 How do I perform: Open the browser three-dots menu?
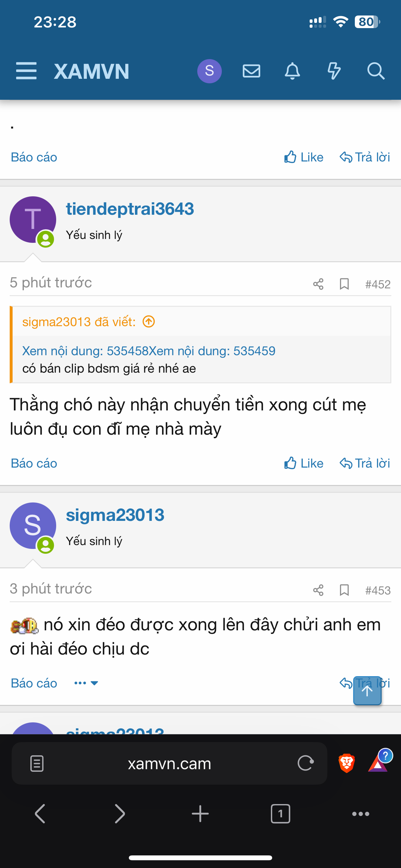pyautogui.click(x=360, y=814)
